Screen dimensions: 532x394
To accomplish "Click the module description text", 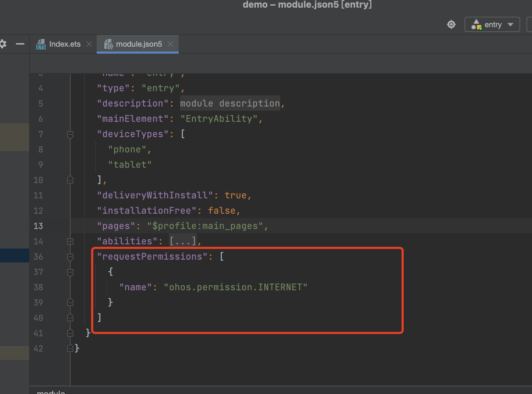I will [x=230, y=103].
